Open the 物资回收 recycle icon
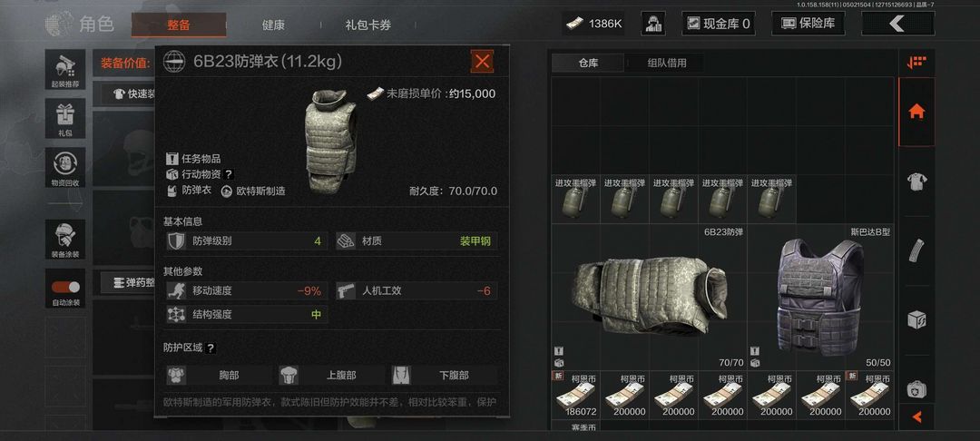Image resolution: width=980 pixels, height=441 pixels. pos(65,167)
